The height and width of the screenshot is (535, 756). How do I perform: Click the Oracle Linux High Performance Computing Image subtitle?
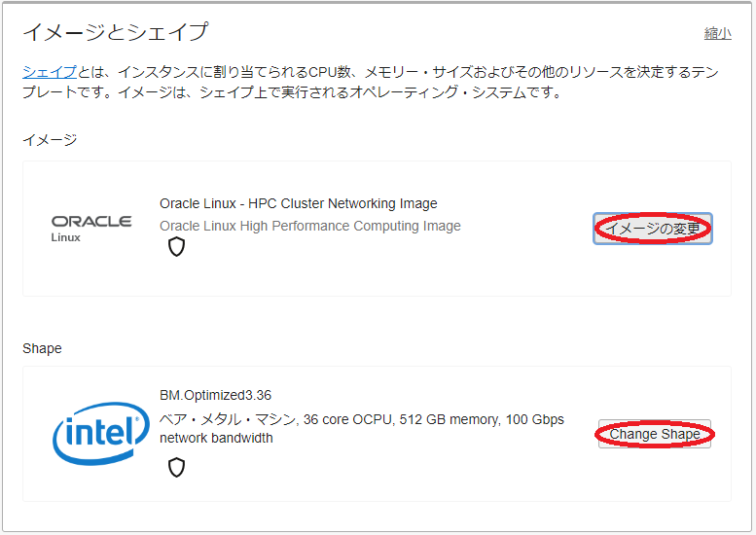point(309,226)
